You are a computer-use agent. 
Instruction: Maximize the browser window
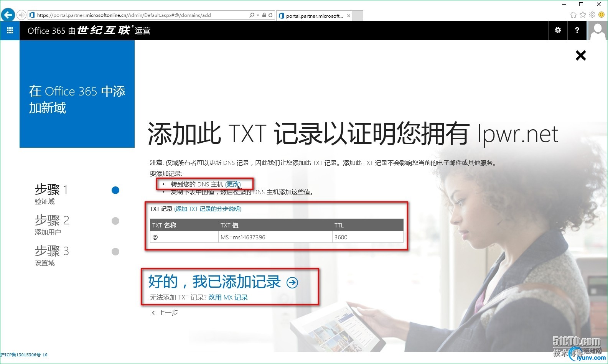(x=581, y=4)
